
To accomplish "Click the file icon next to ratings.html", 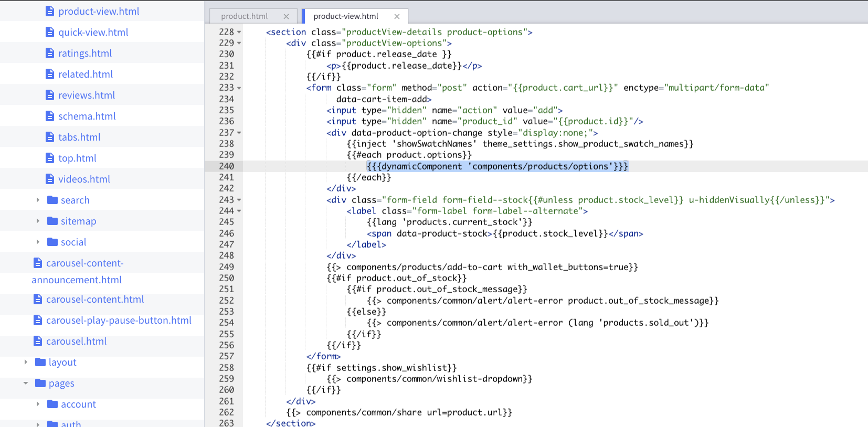I will click(x=50, y=54).
